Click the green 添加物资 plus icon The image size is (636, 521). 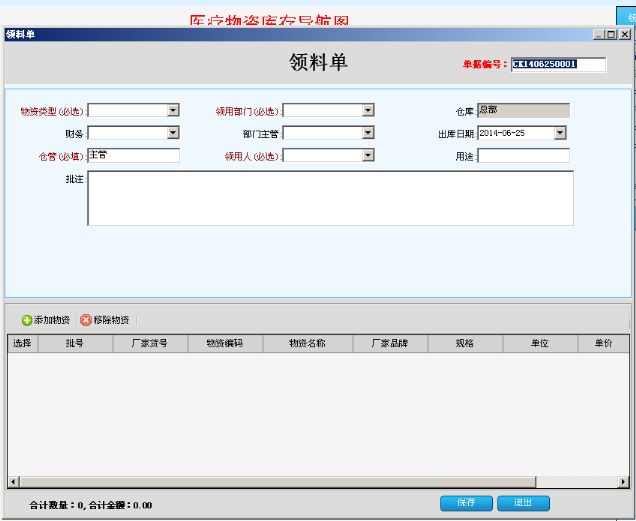[27, 320]
